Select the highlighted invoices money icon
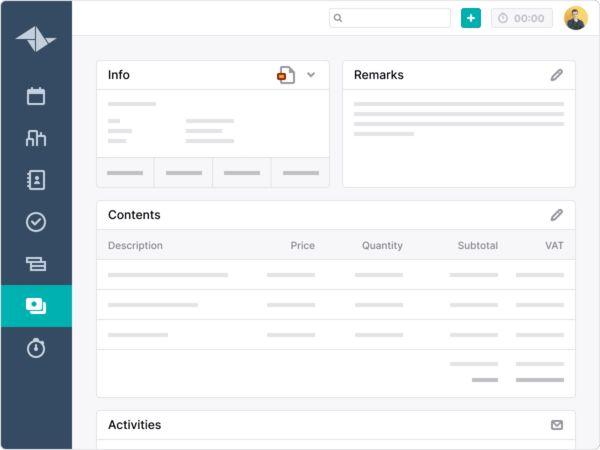 [x=36, y=306]
